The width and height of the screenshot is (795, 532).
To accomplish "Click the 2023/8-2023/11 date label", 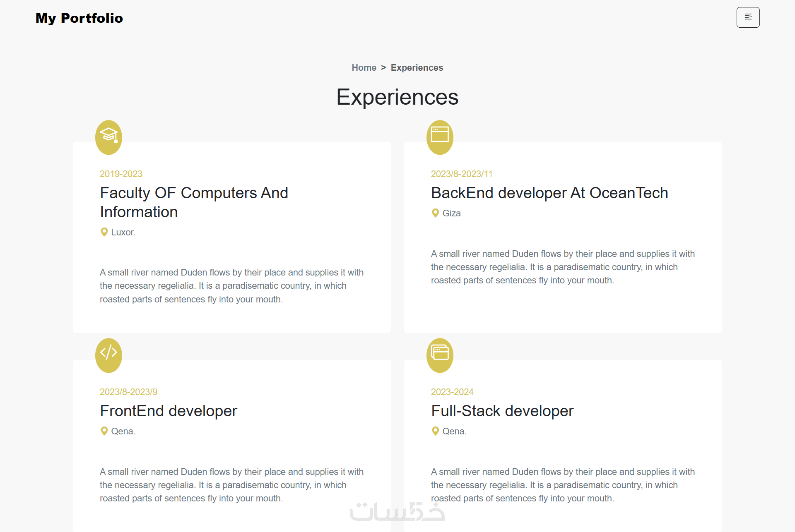I will 462,174.
